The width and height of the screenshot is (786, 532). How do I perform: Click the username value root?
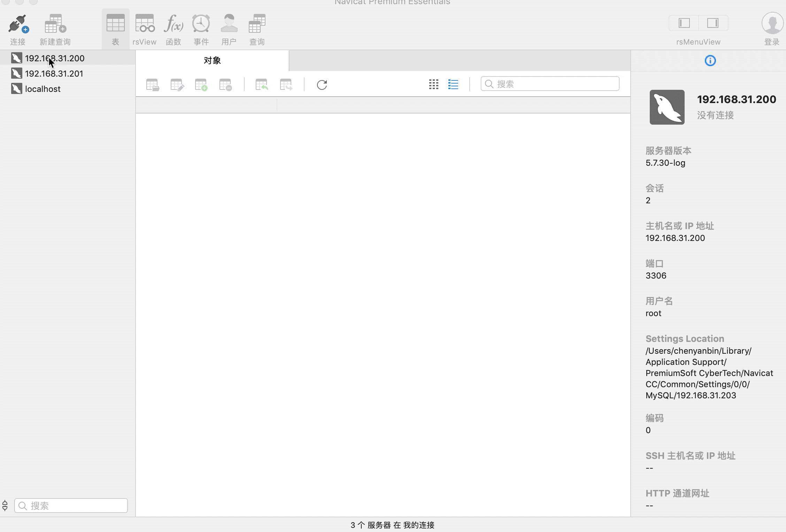(x=653, y=313)
